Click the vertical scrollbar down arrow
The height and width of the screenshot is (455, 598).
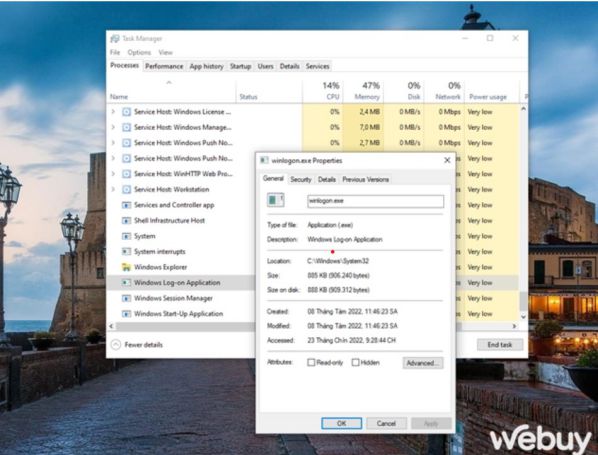523,316
